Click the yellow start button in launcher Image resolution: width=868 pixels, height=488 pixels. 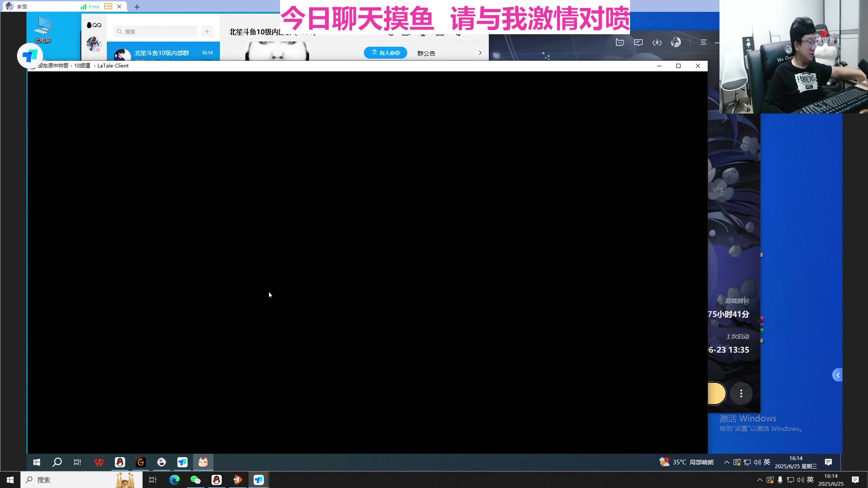[x=716, y=393]
